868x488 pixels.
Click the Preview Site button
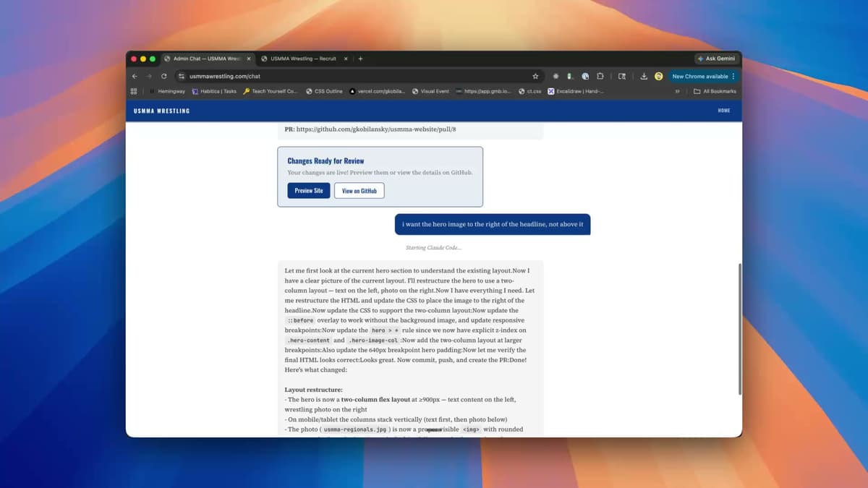[x=309, y=190]
